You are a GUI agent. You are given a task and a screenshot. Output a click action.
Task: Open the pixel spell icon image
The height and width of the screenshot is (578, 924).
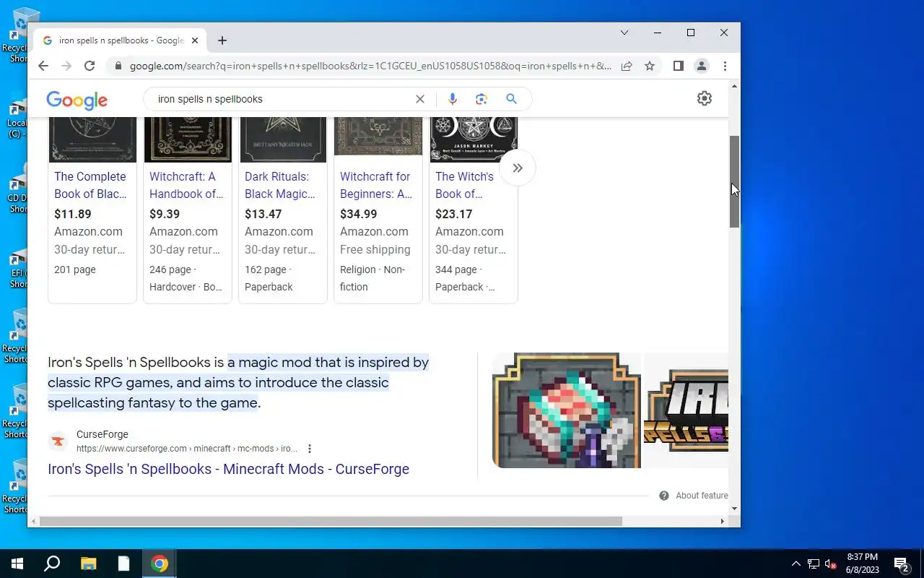567,410
